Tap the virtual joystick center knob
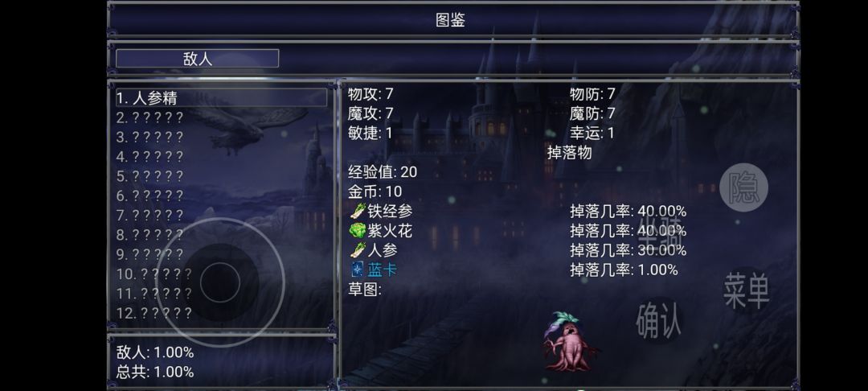Viewport: 868px width, 391px height. pos(219,282)
